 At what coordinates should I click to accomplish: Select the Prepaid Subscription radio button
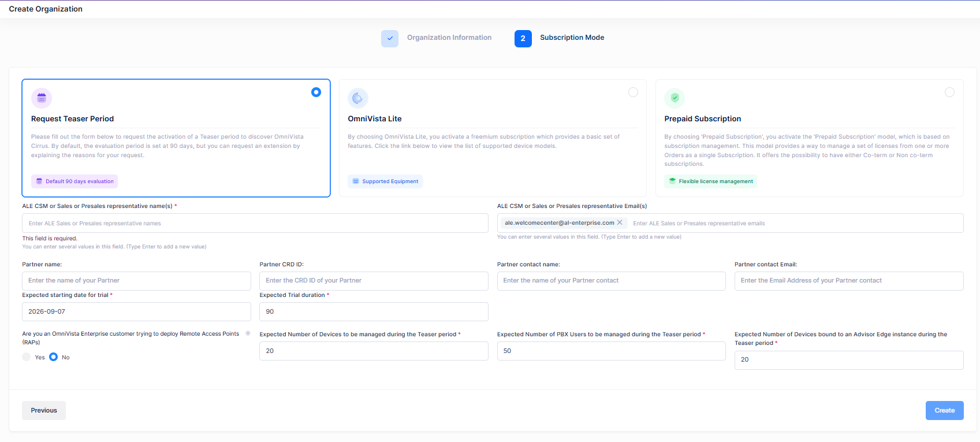pos(949,92)
